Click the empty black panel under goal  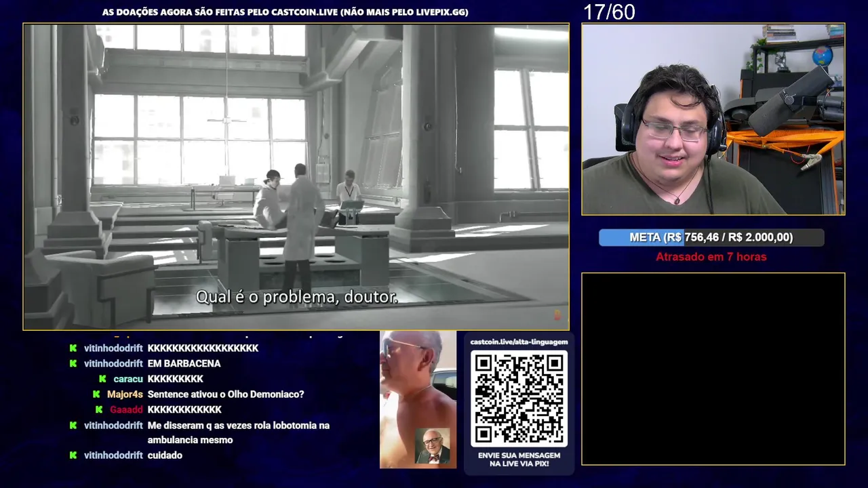tap(713, 369)
